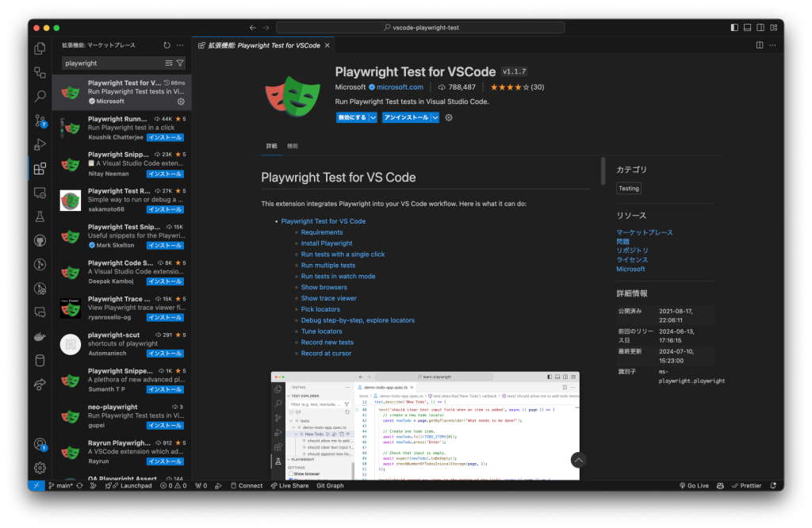Viewport: 812px width, 528px height.
Task: Open the Run and Debug view
Action: [40, 144]
